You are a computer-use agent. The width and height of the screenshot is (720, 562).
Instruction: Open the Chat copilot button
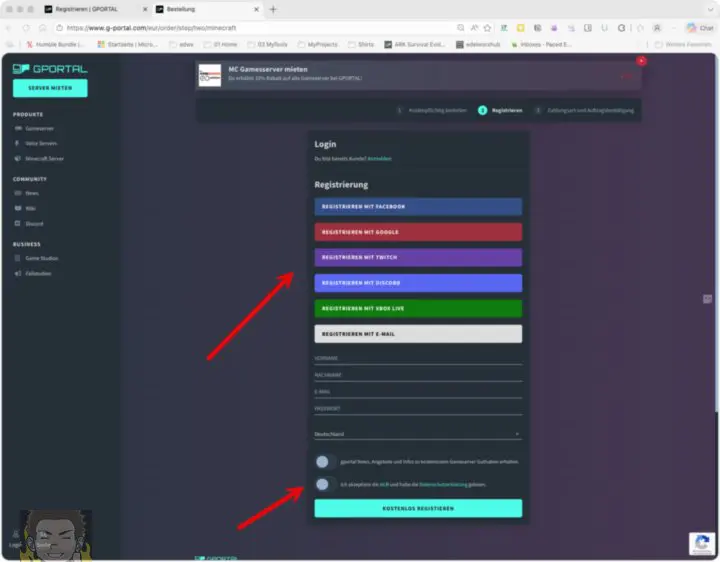(701, 28)
